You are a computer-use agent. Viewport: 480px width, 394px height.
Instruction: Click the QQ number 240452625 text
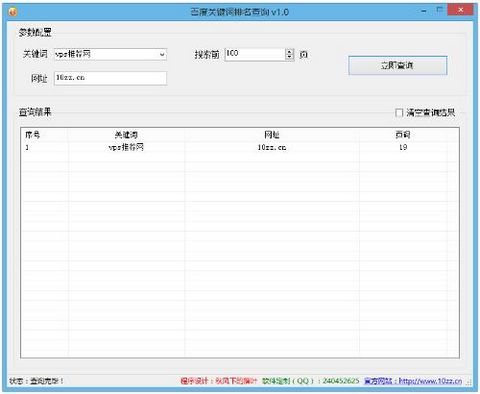point(341,381)
